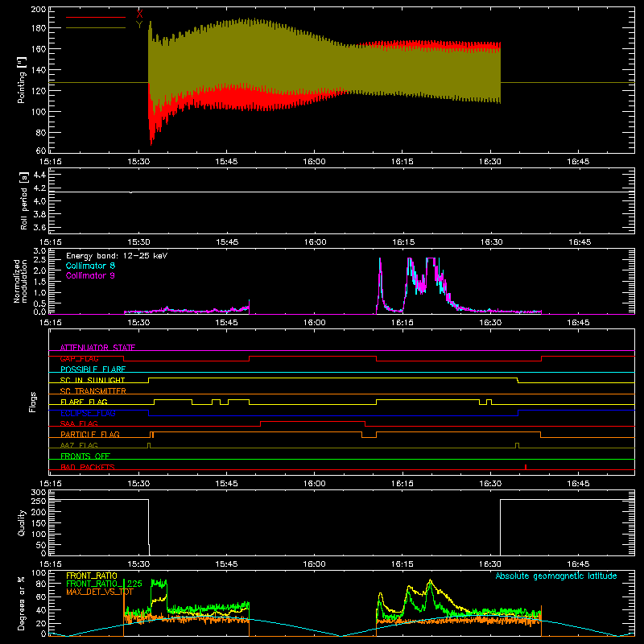Click the 'Flags' axis title

[33, 402]
